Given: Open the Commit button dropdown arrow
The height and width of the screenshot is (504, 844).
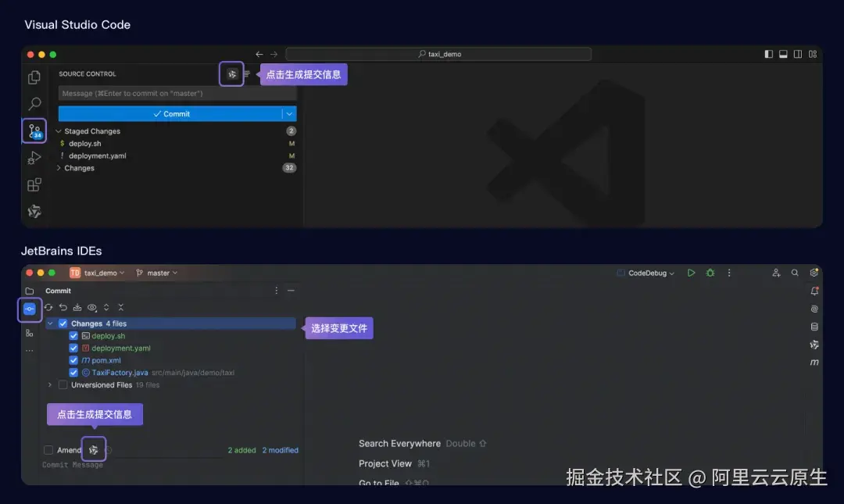Looking at the screenshot, I should pos(289,113).
